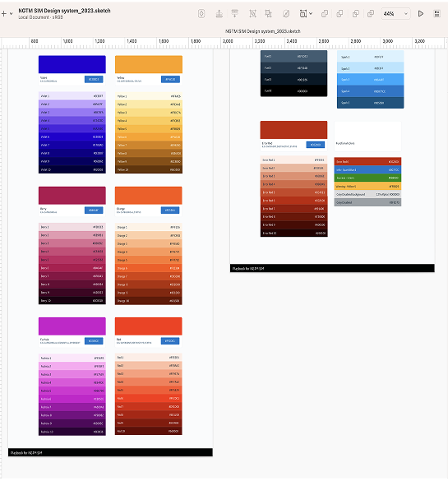The height and width of the screenshot is (481, 448).
Task: Select the large Yellow color swatch
Action: [149, 64]
